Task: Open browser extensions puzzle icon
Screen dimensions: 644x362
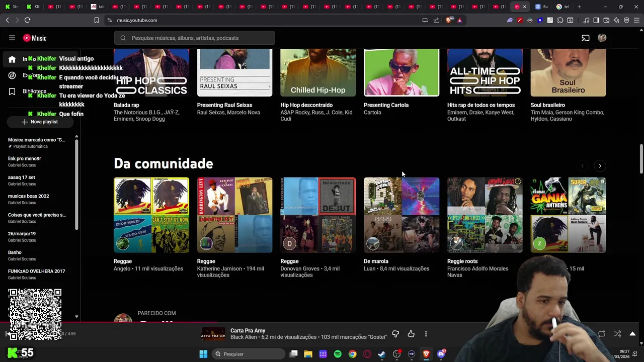Action: 560,20
